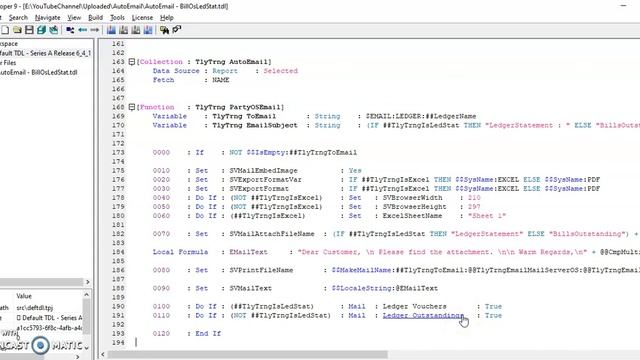The image size is (640, 360).
Task: Click "Sheet 1" string on line 180
Action: [487, 216]
